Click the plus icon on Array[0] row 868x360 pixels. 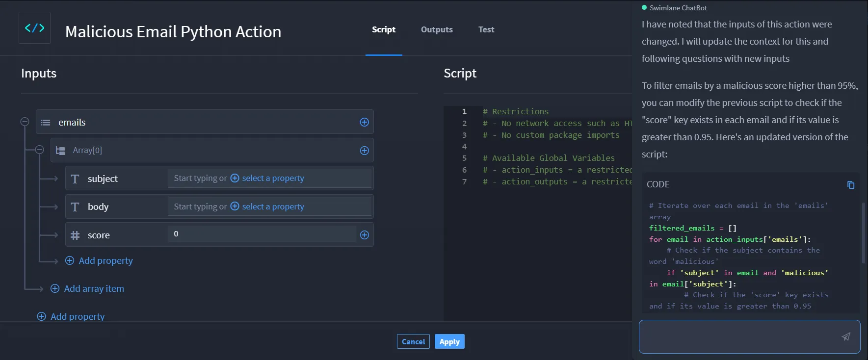pyautogui.click(x=364, y=151)
